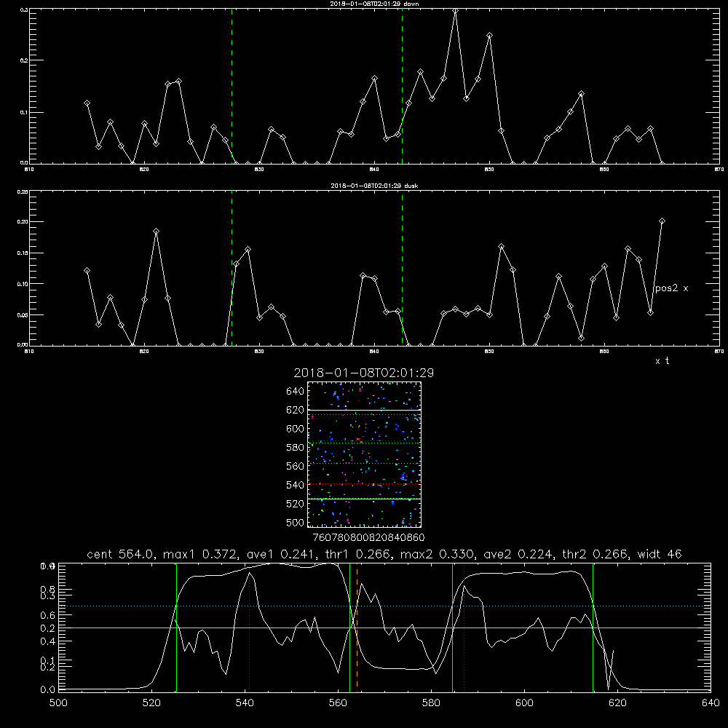Select the left green dashed line in dawn plot
Viewport: 728px width, 728px height.
[232, 87]
